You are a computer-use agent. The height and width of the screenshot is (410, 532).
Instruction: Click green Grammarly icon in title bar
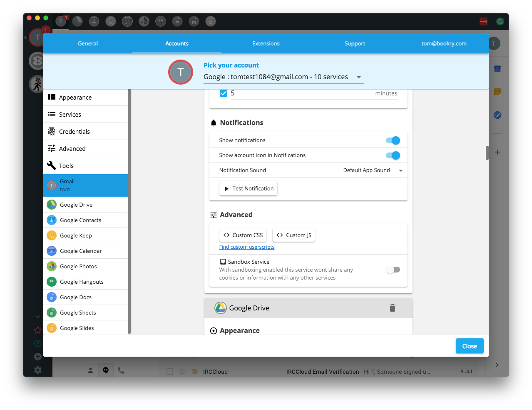500,21
